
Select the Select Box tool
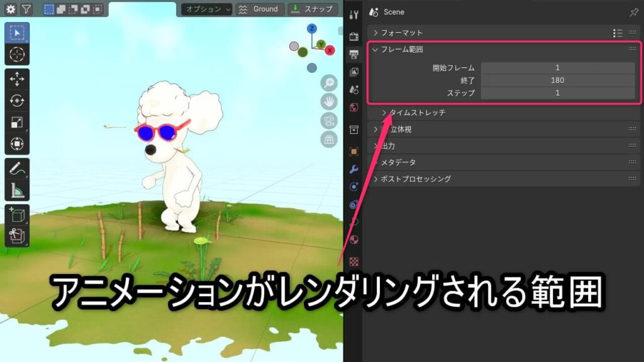coord(17,33)
